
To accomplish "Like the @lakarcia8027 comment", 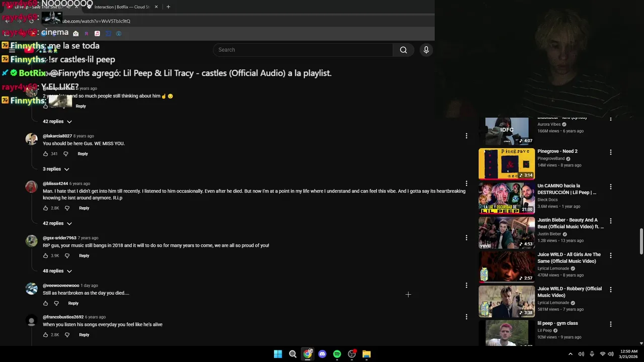I will 45,154.
